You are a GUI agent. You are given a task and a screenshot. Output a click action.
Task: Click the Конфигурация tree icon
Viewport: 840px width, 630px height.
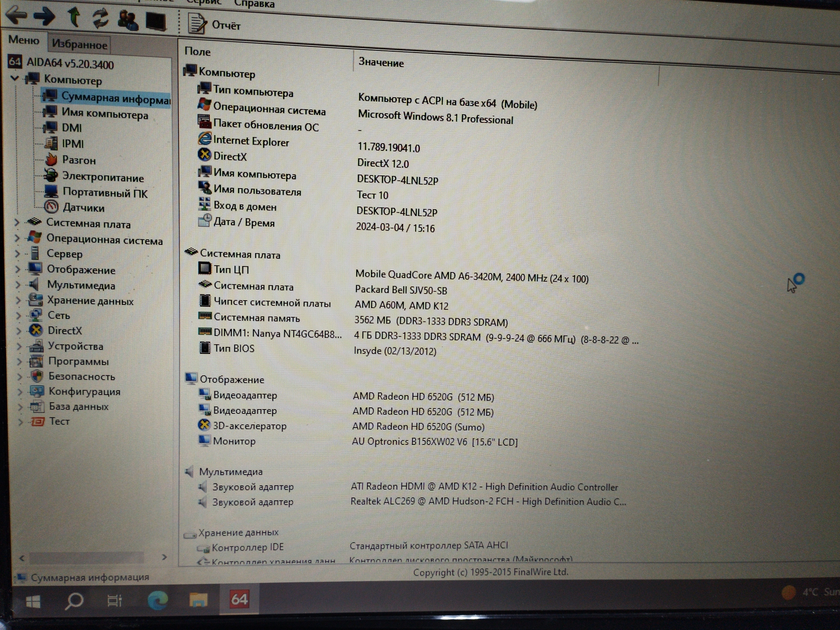pyautogui.click(x=37, y=391)
